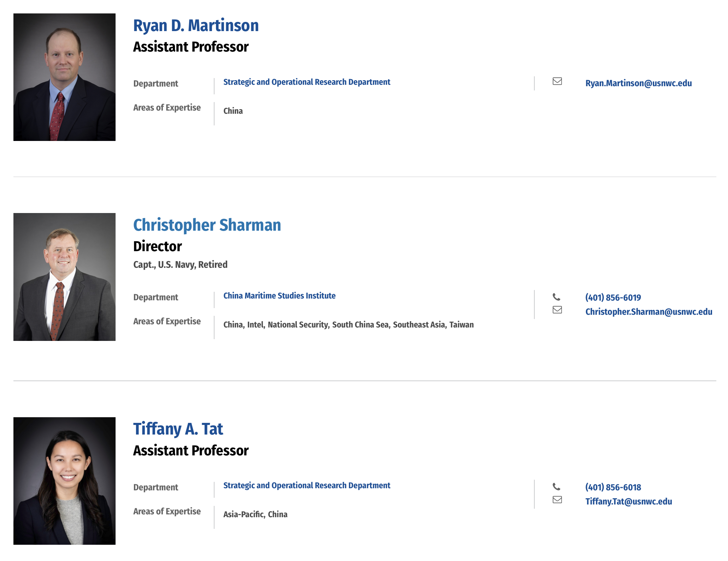Call the number (401) 856-6018
The width and height of the screenshot is (728, 561).
click(x=613, y=487)
